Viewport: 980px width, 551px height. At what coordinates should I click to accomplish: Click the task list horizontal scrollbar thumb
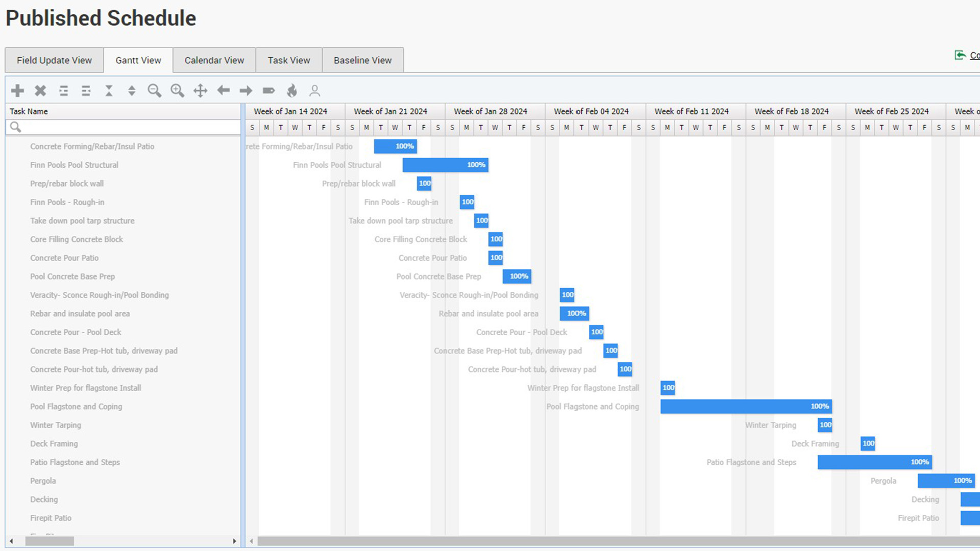tap(50, 541)
